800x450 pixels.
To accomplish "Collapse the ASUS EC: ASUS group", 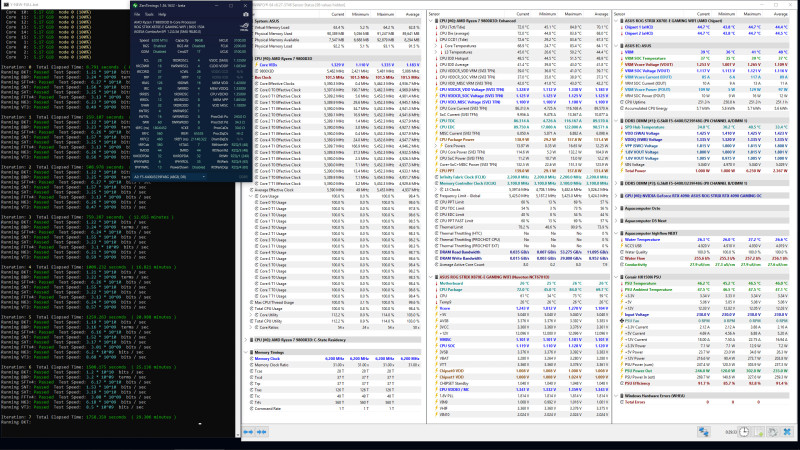I will pos(616,46).
